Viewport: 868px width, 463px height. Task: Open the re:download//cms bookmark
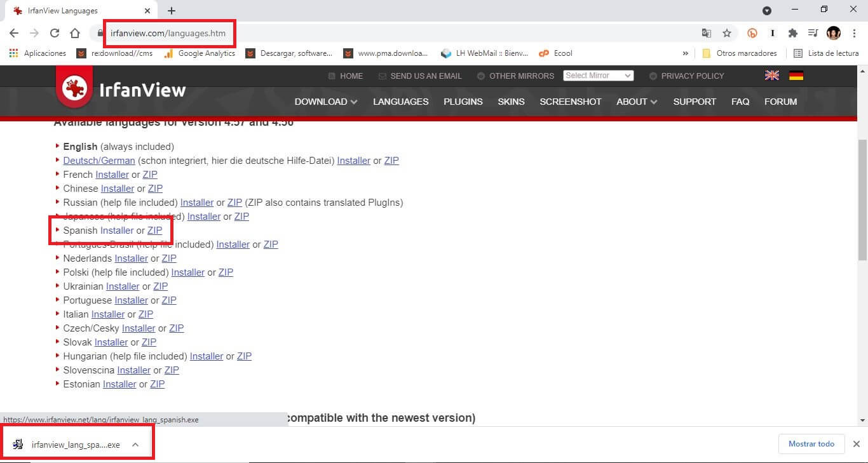pyautogui.click(x=115, y=53)
